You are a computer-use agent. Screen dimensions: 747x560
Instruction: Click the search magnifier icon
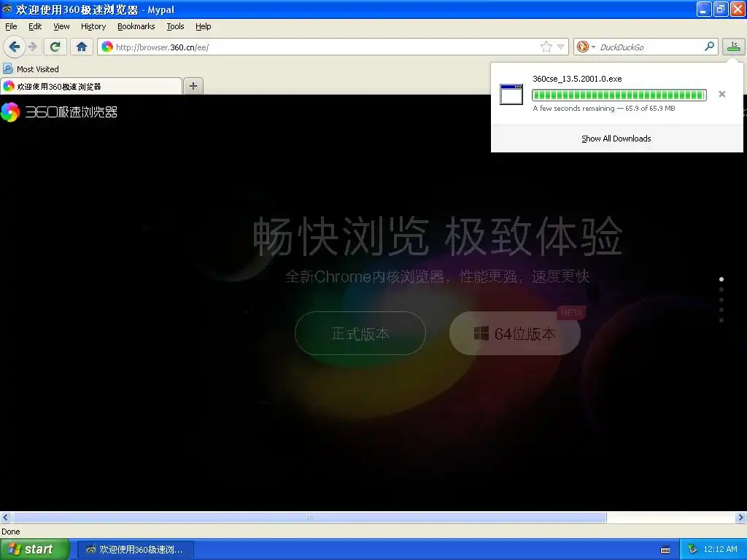[x=709, y=47]
